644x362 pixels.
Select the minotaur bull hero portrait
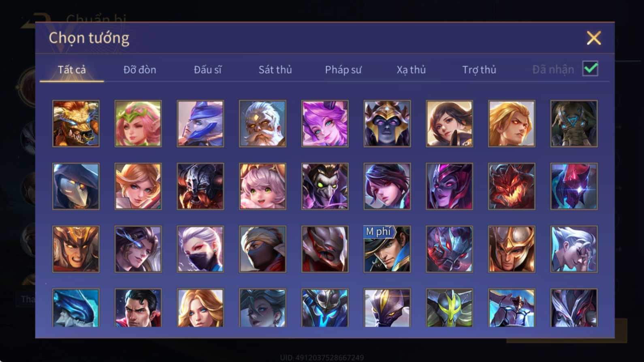click(76, 124)
